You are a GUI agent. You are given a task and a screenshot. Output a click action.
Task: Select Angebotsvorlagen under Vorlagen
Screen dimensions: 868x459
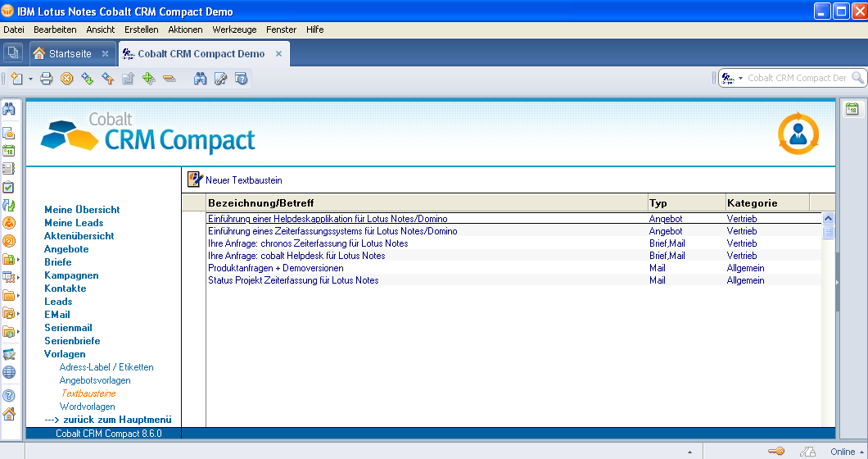tap(95, 380)
